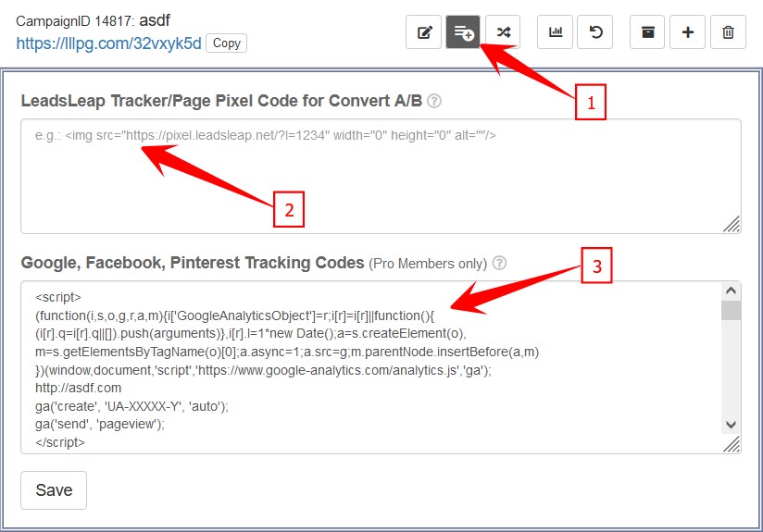763x532 pixels.
Task: Click the edit campaign pencil icon
Action: click(x=424, y=32)
